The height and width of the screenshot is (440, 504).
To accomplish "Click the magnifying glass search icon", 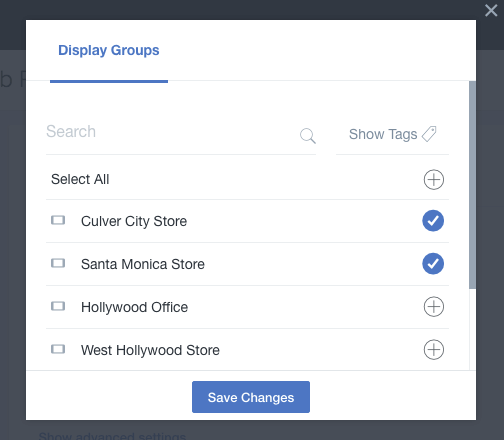I will [x=308, y=136].
